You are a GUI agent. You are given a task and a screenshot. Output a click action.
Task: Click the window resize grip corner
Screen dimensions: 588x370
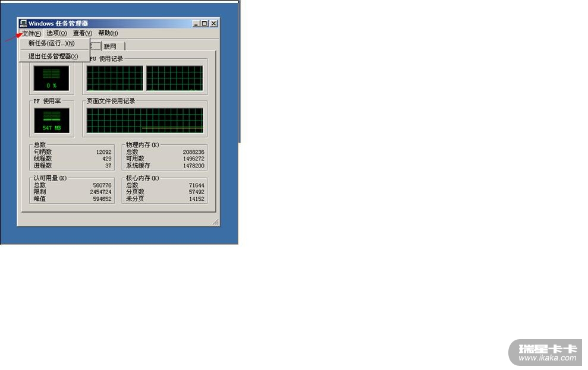pos(216,222)
